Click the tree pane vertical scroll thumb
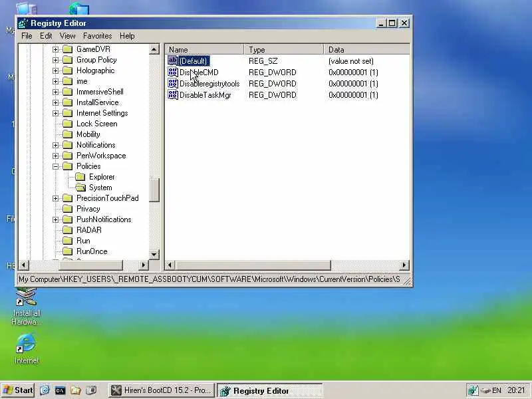Image resolution: width=532 pixels, height=399 pixels. coord(154,190)
